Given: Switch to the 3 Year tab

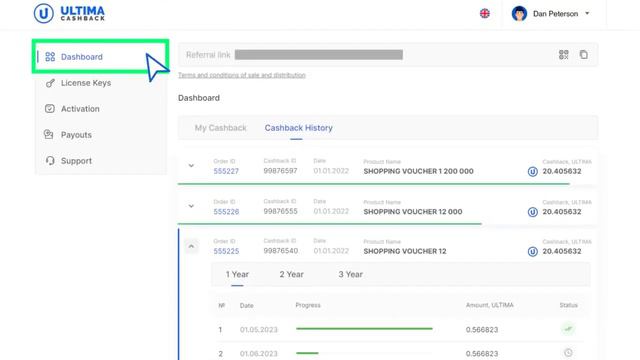Looking at the screenshot, I should (x=351, y=274).
